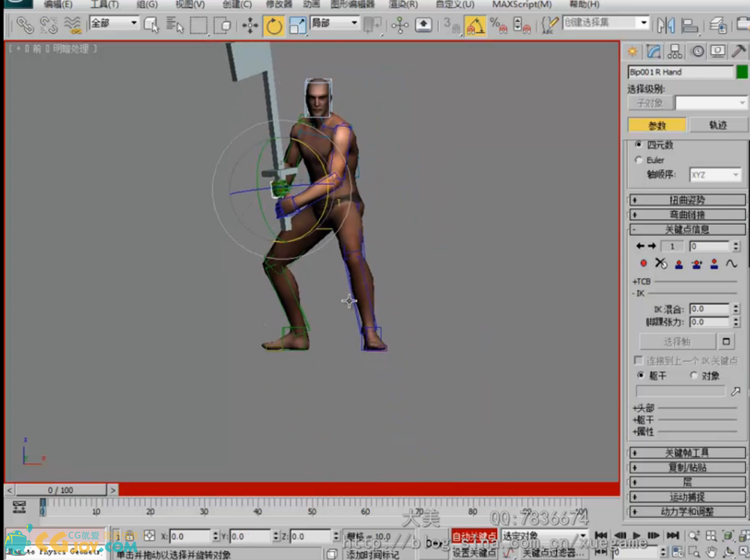Click the Previous Key left arrow
The width and height of the screenshot is (750, 560).
[640, 246]
